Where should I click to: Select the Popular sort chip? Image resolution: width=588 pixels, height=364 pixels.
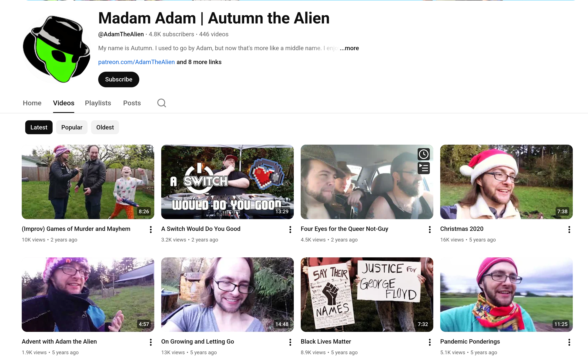[x=72, y=127]
